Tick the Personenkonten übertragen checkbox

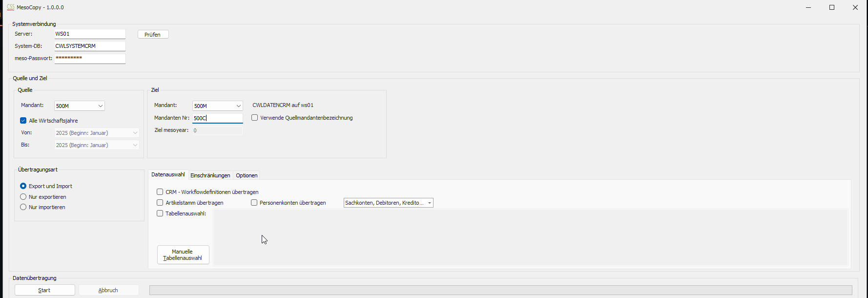254,203
